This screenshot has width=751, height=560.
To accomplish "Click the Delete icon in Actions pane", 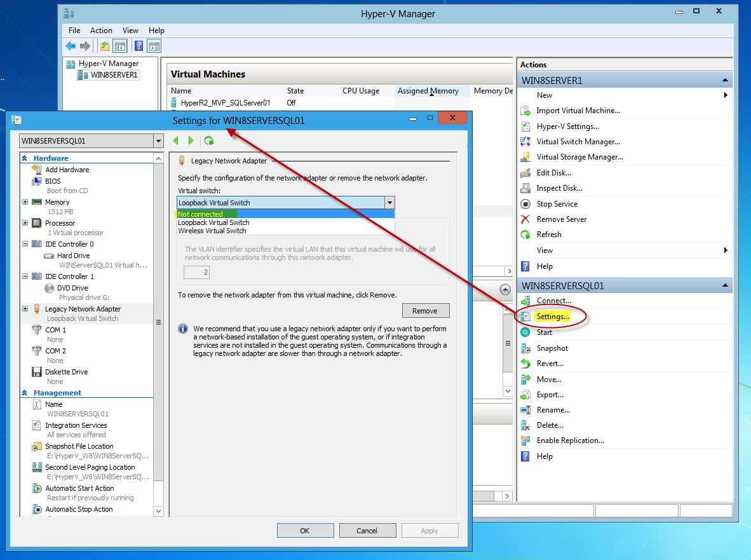I will [x=525, y=425].
